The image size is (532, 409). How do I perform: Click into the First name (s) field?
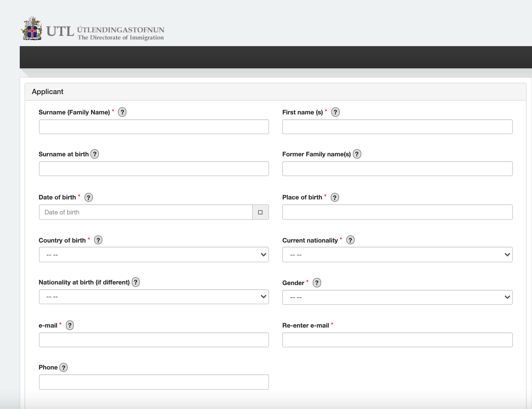click(397, 127)
